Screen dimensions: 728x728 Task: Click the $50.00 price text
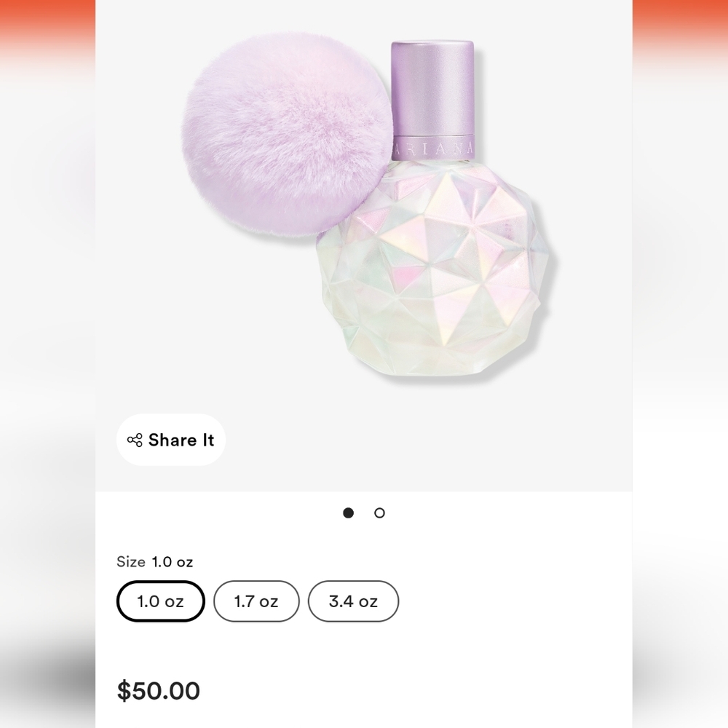tap(158, 690)
